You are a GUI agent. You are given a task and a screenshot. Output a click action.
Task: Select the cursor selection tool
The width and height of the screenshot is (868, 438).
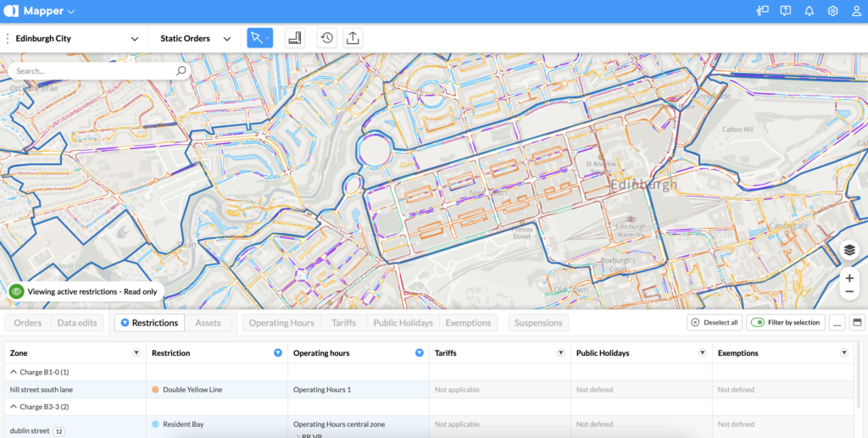pos(256,38)
